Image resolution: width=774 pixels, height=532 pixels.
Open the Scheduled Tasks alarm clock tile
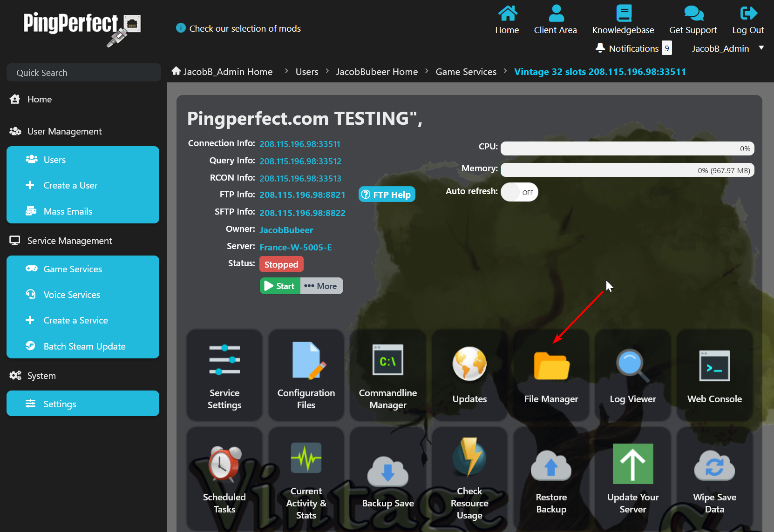pos(224,479)
